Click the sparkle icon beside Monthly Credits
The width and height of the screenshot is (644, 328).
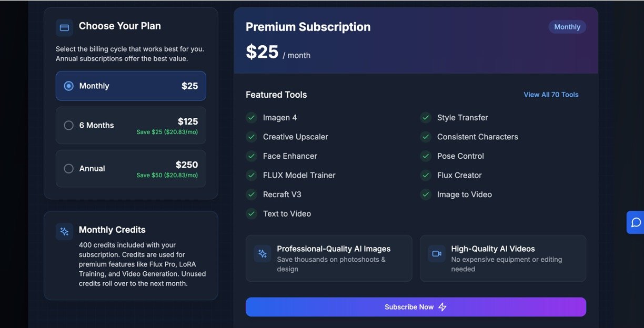pos(64,231)
